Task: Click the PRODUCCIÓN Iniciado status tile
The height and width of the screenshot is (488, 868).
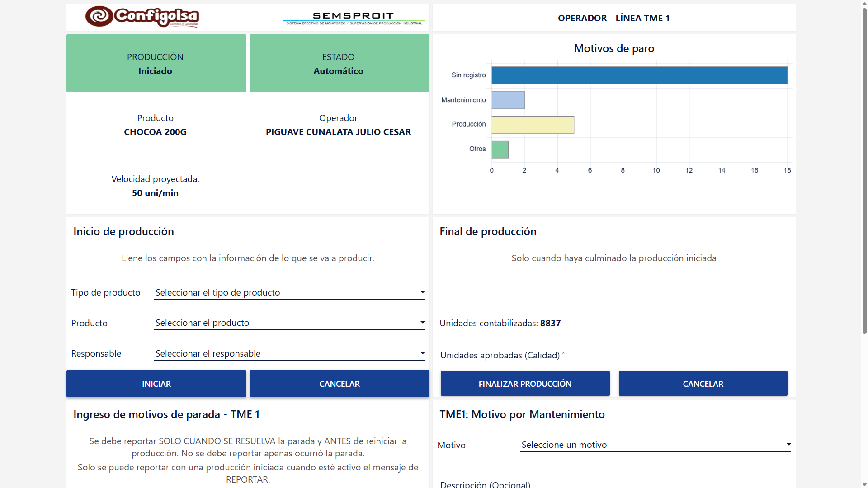Action: coord(156,63)
